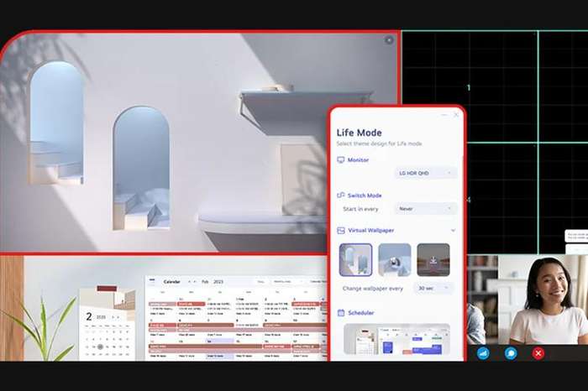
Task: Click the 'Life Mode' heading text
Action: pyautogui.click(x=359, y=133)
